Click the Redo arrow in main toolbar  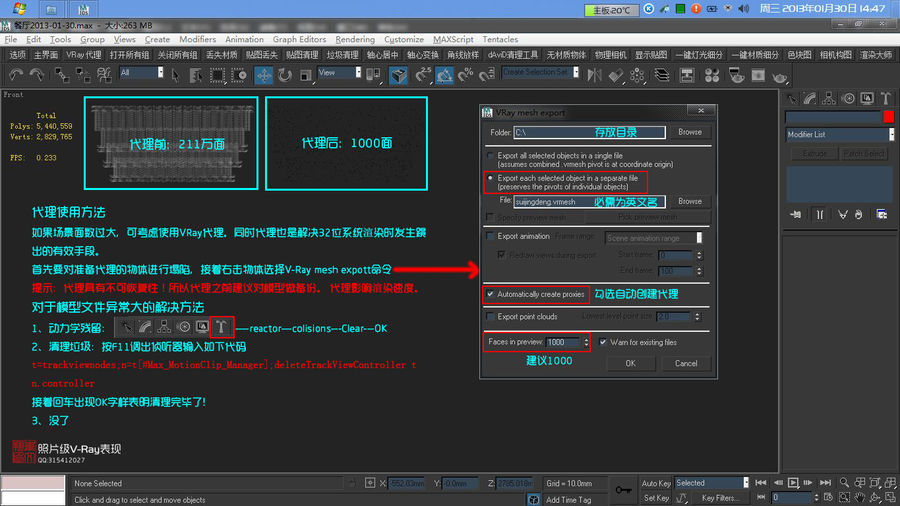(37, 75)
